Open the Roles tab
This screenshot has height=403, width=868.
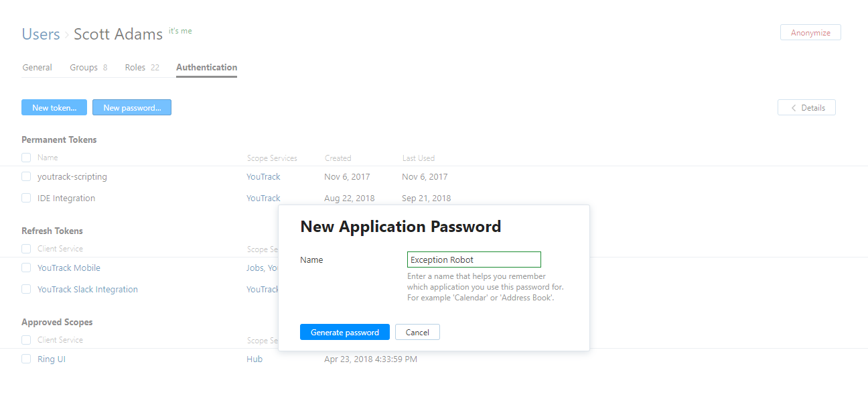point(135,68)
